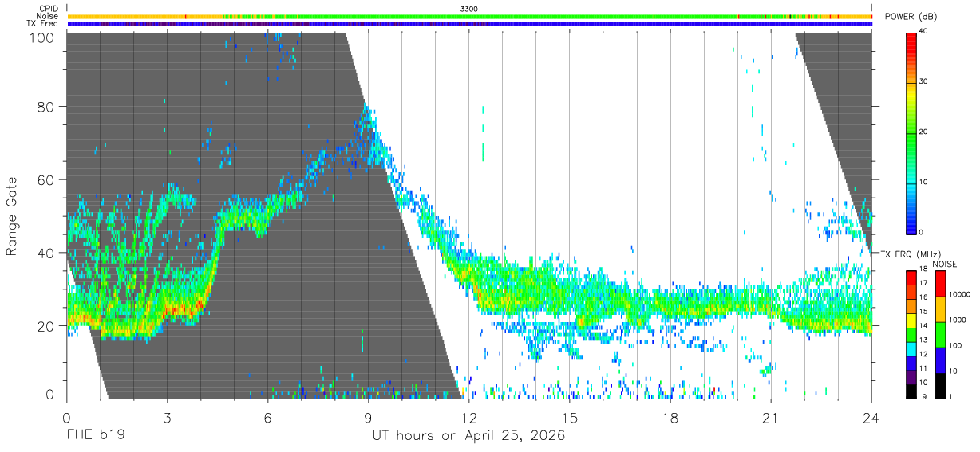Click y-axis tick label 80
980x452 pixels.
(46, 106)
